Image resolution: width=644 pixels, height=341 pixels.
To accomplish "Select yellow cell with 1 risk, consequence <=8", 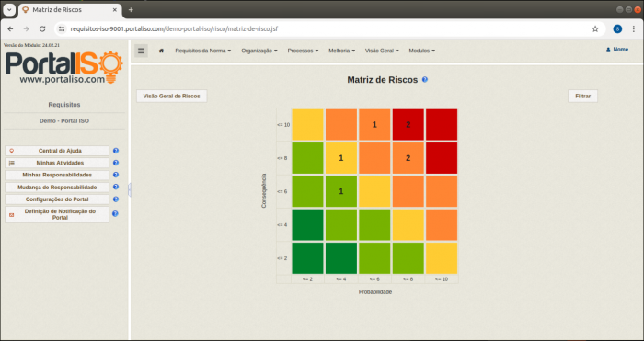I will coord(341,158).
